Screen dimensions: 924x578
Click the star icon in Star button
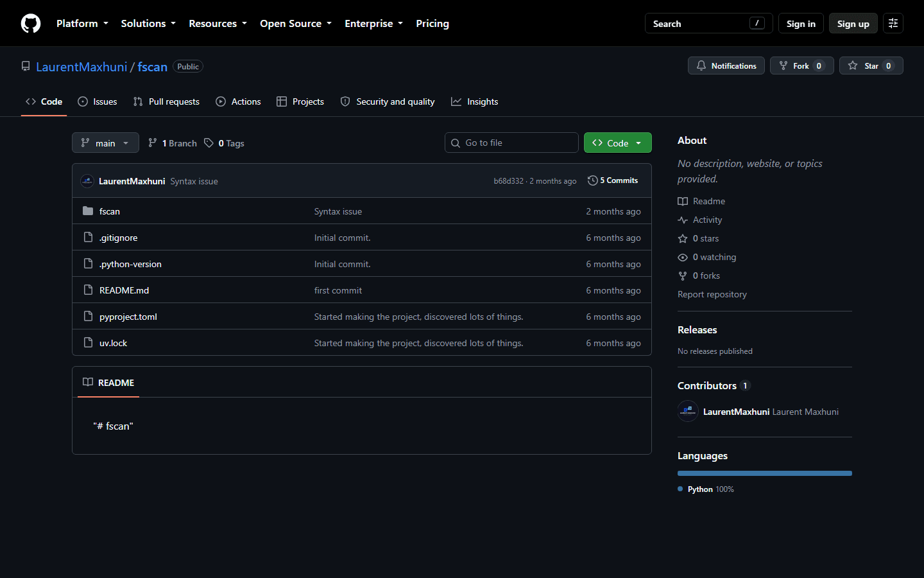[x=853, y=66]
